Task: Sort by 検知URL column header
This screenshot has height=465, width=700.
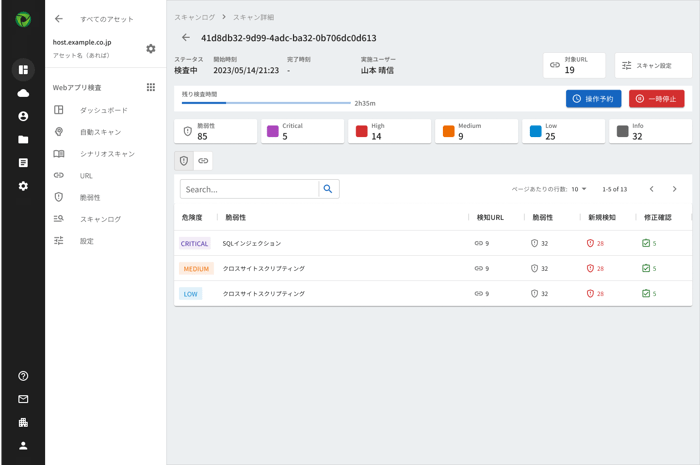Action: pyautogui.click(x=490, y=217)
